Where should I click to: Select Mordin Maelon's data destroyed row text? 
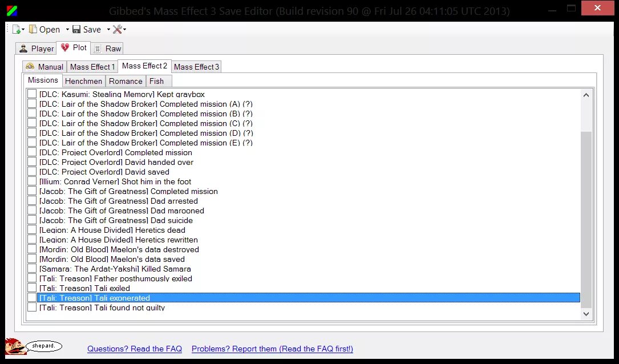(x=119, y=249)
